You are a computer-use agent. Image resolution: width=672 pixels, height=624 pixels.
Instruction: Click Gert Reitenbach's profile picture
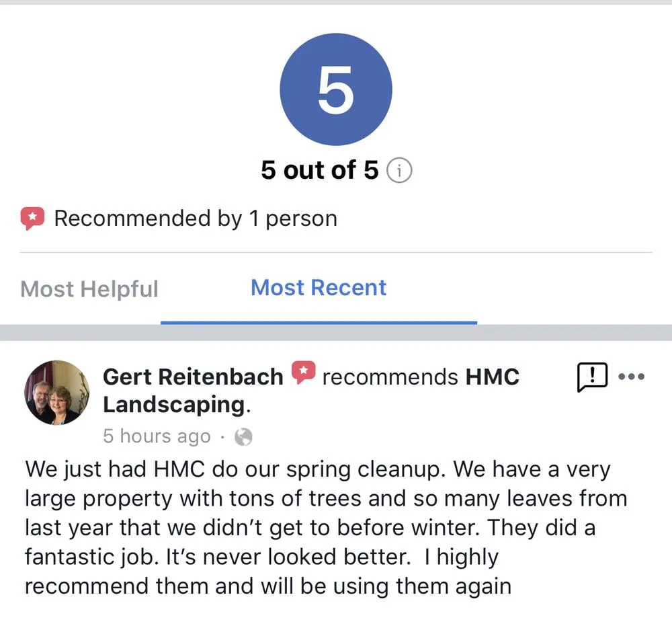(57, 393)
